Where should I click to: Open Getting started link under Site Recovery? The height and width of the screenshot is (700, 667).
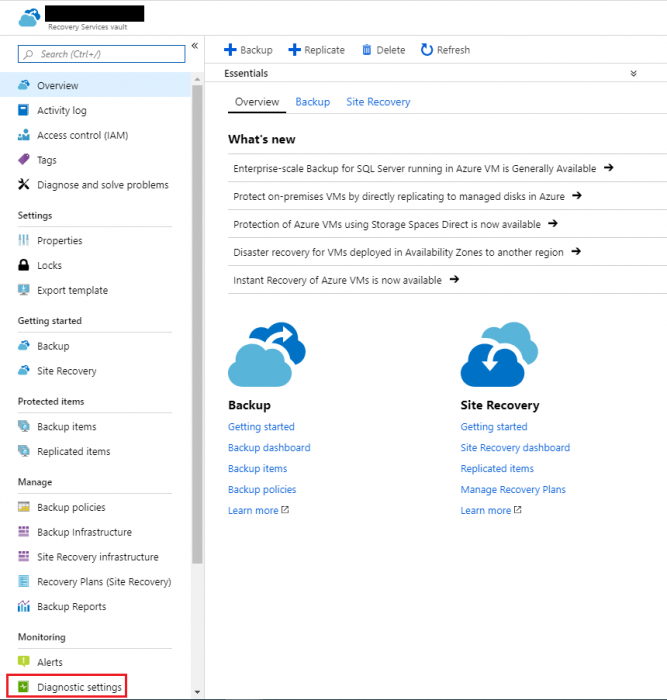494,427
